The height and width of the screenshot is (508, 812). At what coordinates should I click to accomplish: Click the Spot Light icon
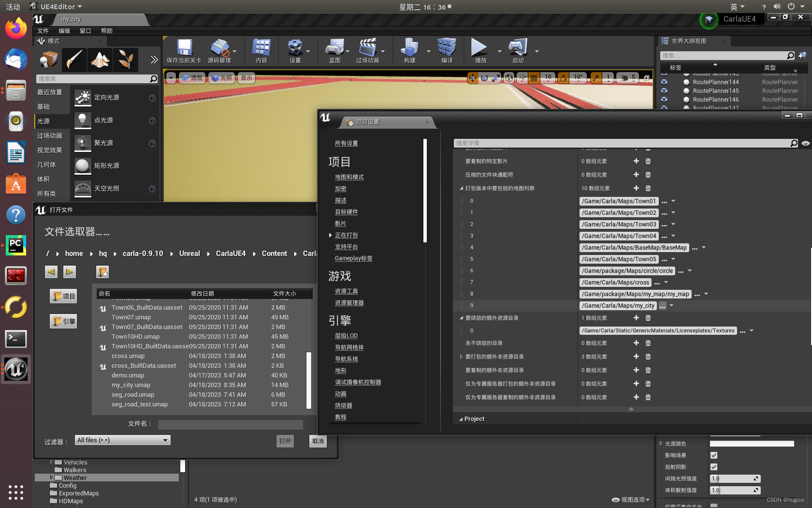[83, 143]
